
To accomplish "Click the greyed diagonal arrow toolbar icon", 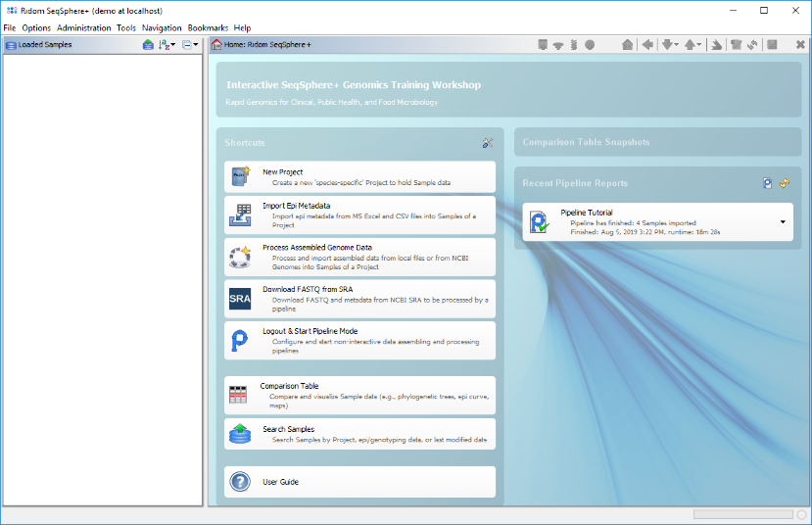I will (717, 45).
